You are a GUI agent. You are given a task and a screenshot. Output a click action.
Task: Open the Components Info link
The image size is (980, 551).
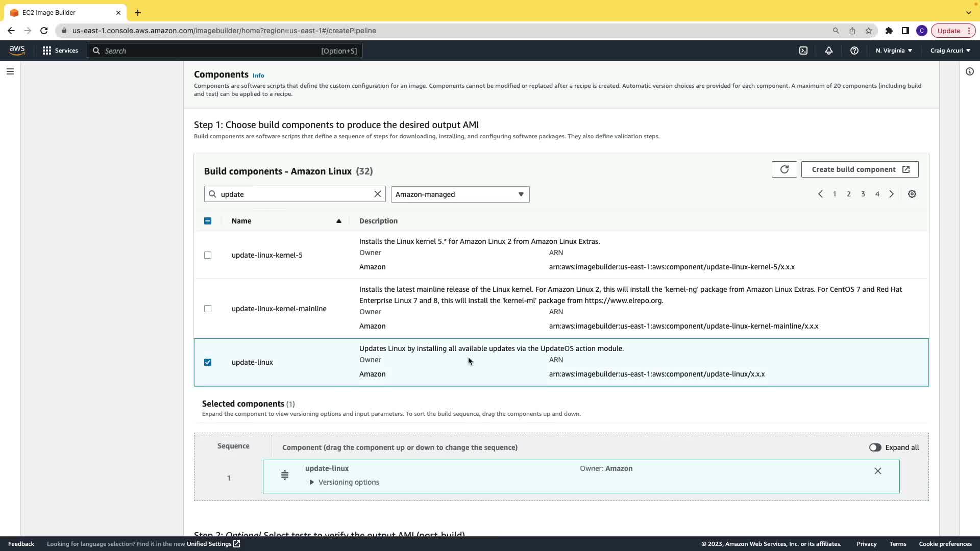coord(258,76)
